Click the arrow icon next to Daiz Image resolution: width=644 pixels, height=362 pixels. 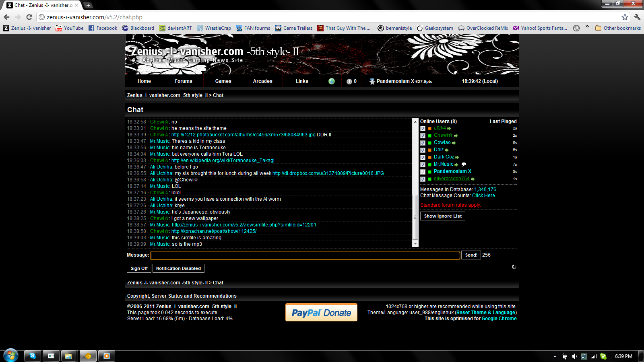[x=447, y=150]
